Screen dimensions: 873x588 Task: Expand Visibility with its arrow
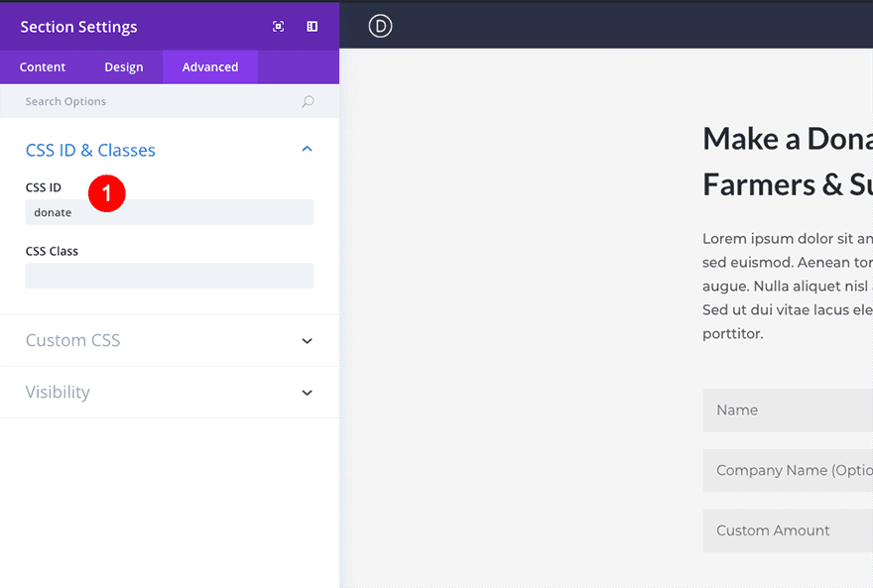[307, 393]
